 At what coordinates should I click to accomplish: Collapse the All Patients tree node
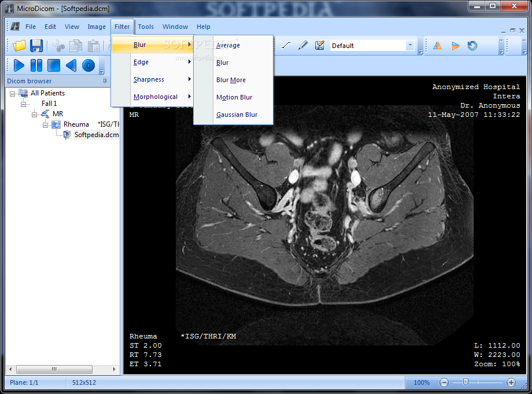click(x=13, y=93)
